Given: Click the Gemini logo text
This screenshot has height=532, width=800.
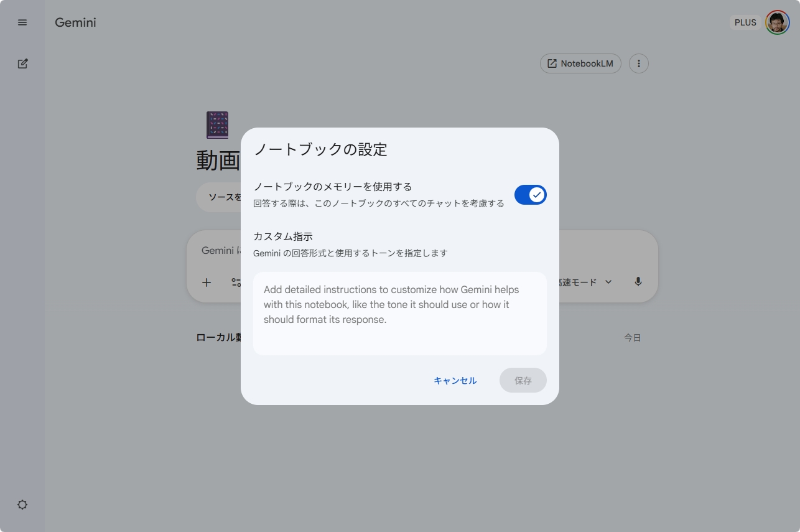Looking at the screenshot, I should pyautogui.click(x=75, y=22).
